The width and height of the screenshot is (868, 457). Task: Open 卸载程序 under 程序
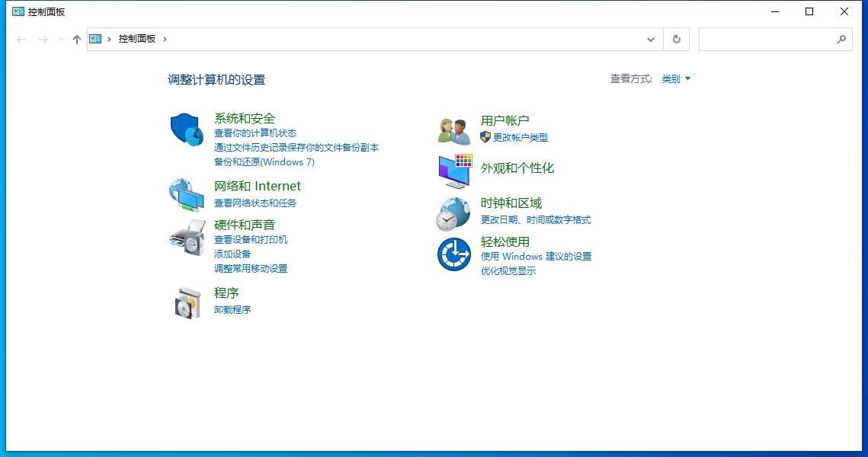233,310
